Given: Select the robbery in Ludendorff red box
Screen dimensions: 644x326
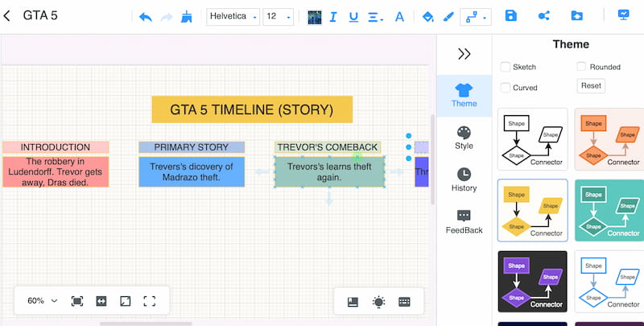Looking at the screenshot, I should point(56,172).
